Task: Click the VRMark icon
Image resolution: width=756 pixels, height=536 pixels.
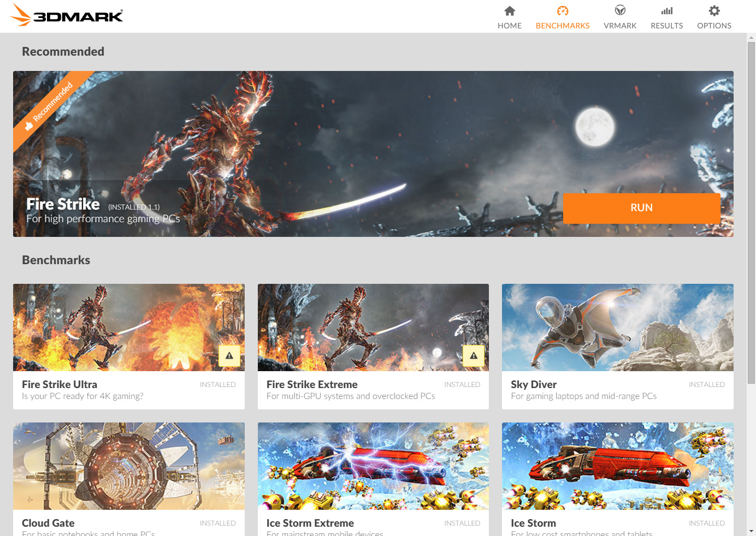Action: [x=620, y=10]
